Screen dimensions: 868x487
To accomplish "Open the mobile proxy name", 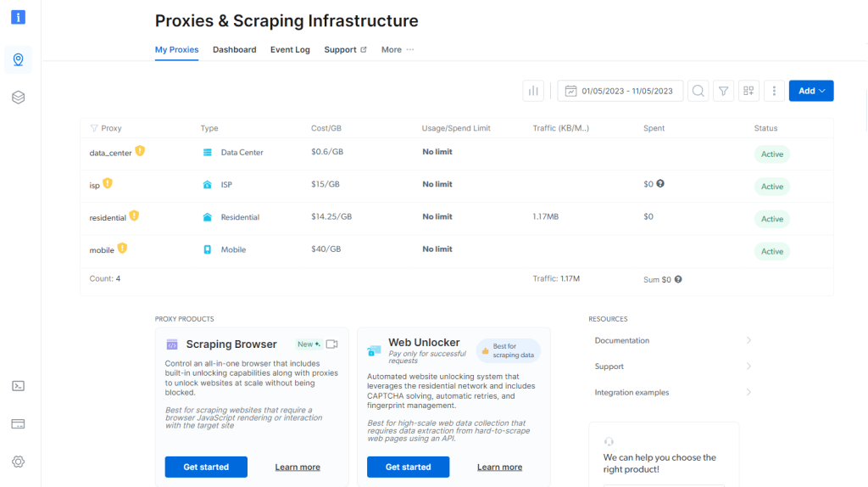I will [102, 250].
